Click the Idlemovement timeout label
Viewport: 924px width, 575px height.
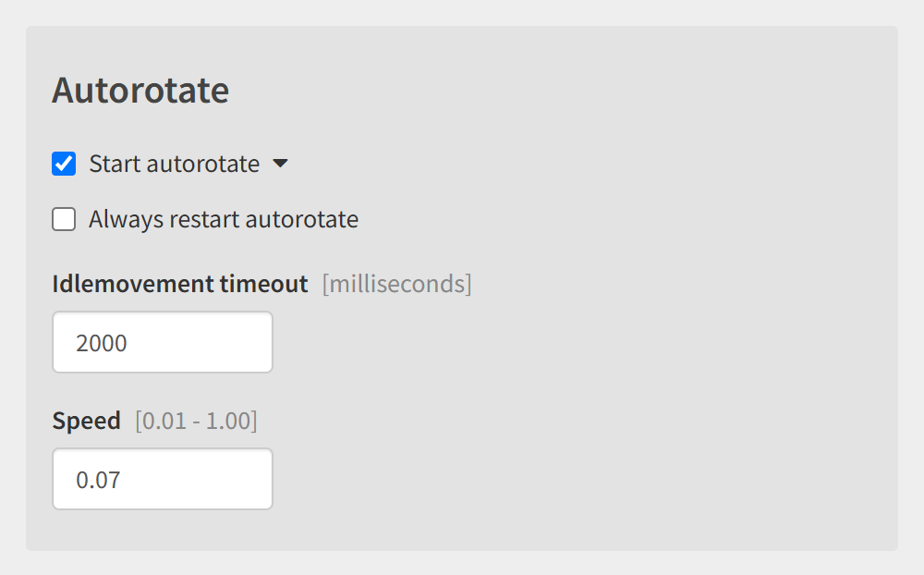click(180, 284)
